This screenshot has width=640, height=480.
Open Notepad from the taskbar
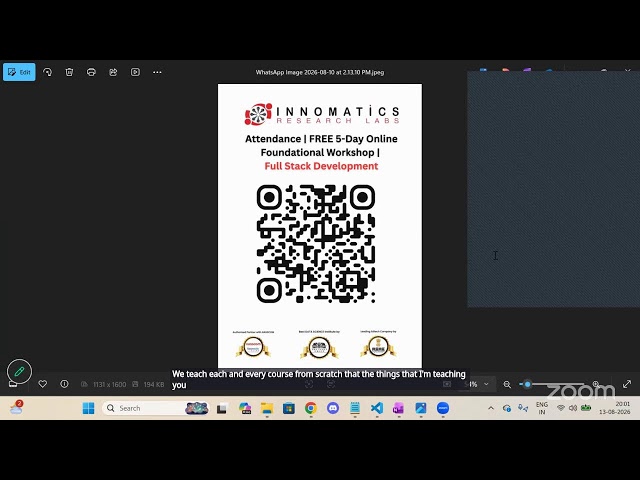[355, 408]
